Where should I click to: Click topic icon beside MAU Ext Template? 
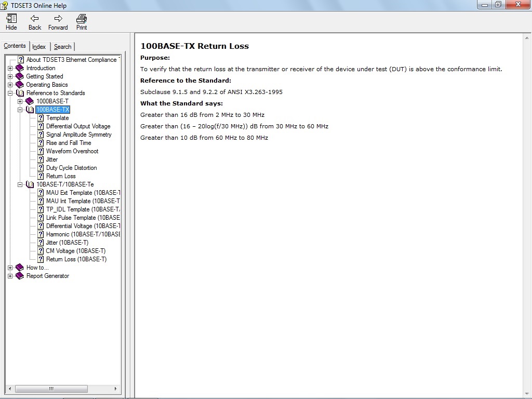click(x=41, y=193)
